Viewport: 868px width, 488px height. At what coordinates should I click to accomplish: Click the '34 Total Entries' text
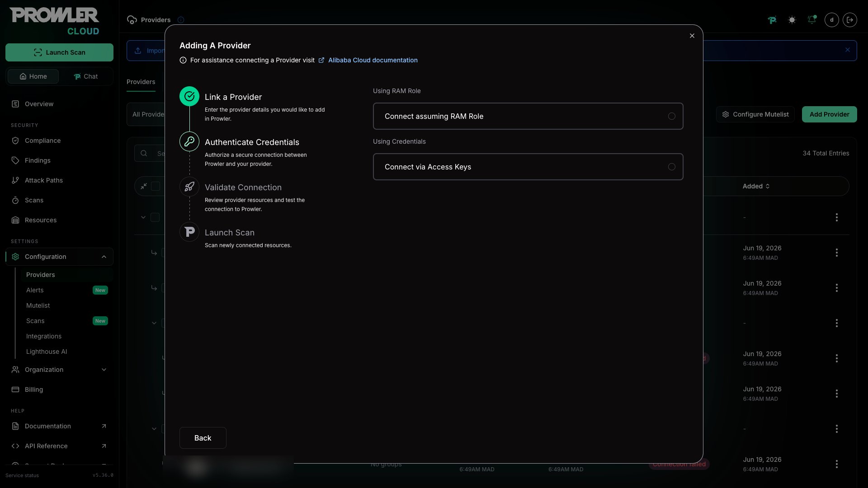826,153
